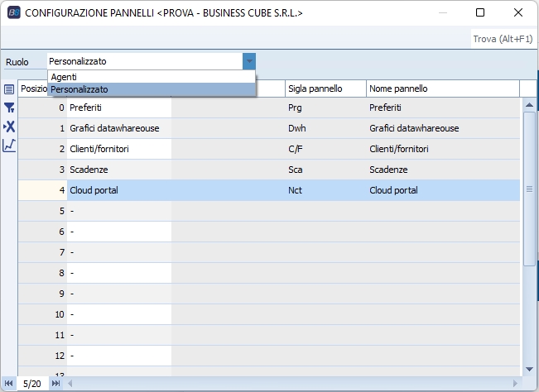Select Grafici datawhareouse in row 1
Image resolution: width=539 pixels, height=392 pixels.
pos(119,128)
